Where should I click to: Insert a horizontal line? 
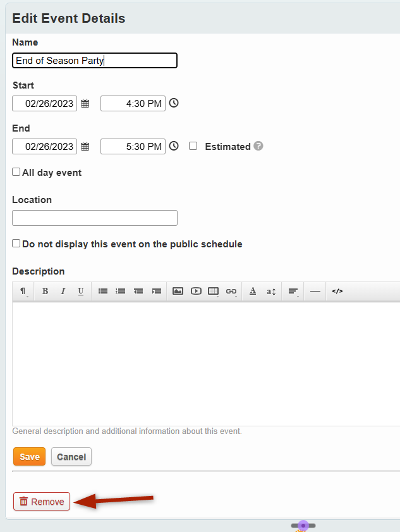click(315, 292)
